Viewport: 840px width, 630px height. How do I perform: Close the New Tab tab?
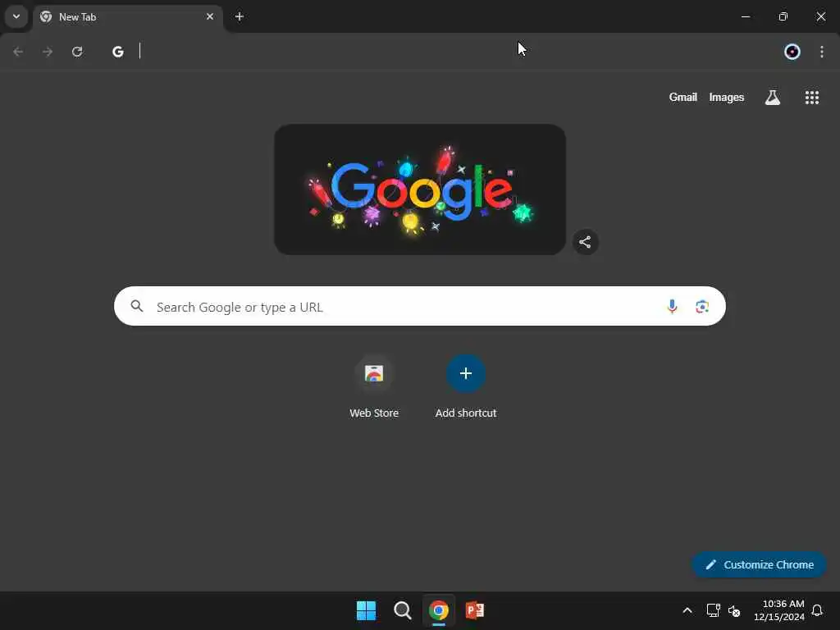tap(210, 16)
